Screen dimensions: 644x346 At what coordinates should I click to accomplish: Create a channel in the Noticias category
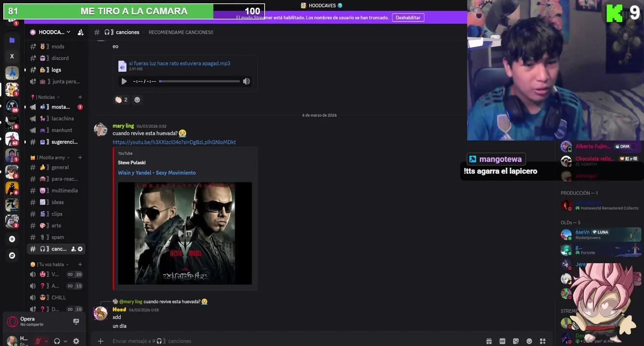coord(80,97)
